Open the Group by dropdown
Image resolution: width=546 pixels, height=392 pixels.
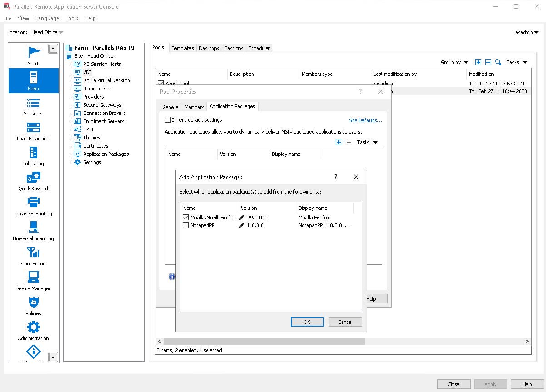[x=454, y=62]
